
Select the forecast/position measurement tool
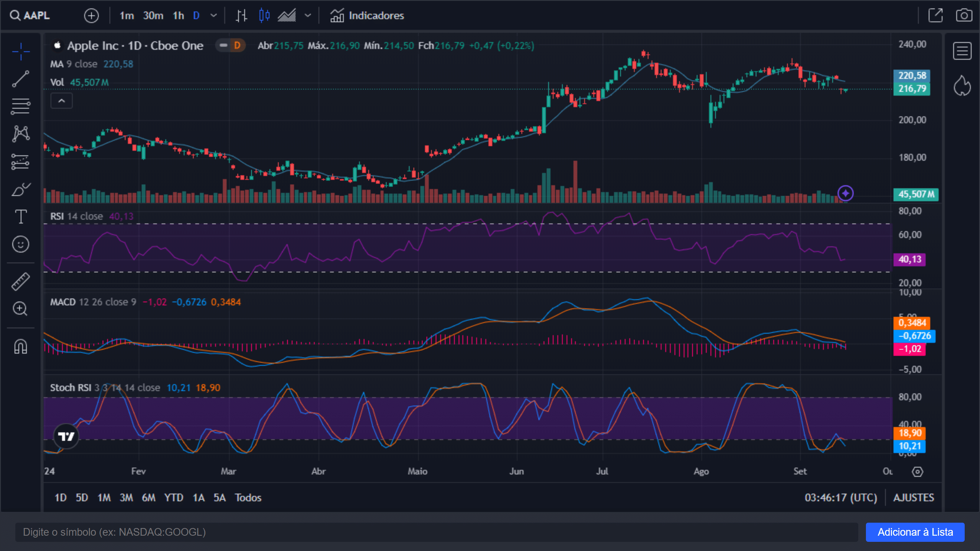[x=21, y=161]
